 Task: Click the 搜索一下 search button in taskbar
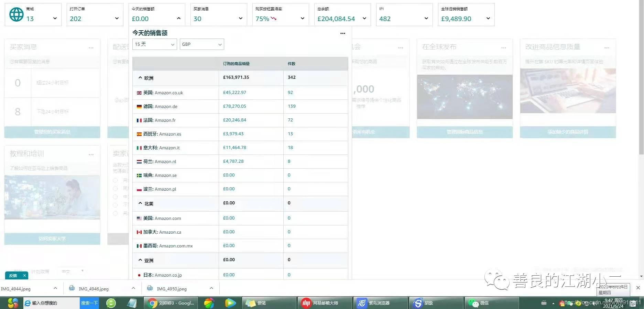point(89,303)
